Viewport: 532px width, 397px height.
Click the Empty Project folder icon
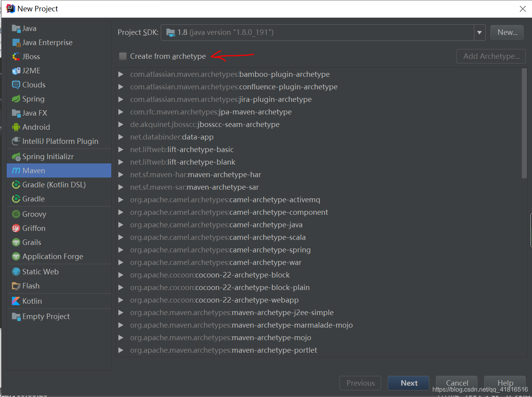point(16,316)
